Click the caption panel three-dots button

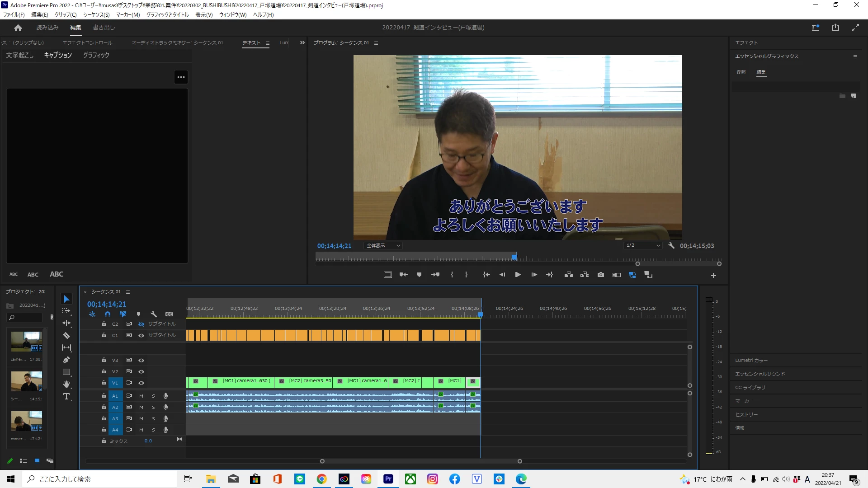coord(181,77)
